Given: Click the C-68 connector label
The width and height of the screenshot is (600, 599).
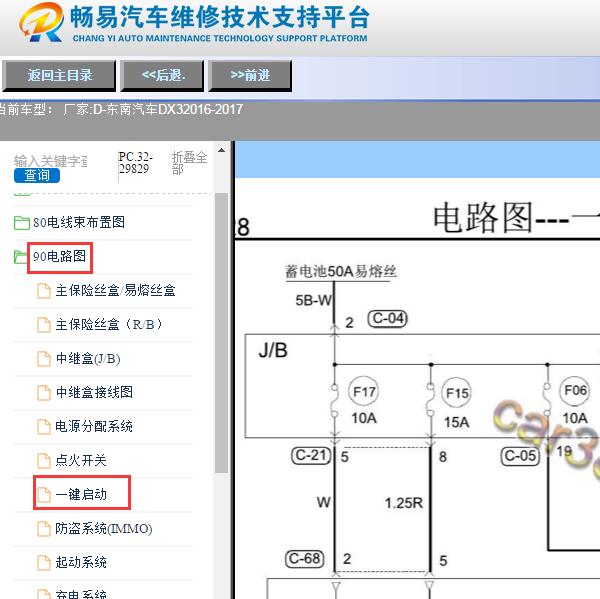Looking at the screenshot, I should pyautogui.click(x=305, y=559).
